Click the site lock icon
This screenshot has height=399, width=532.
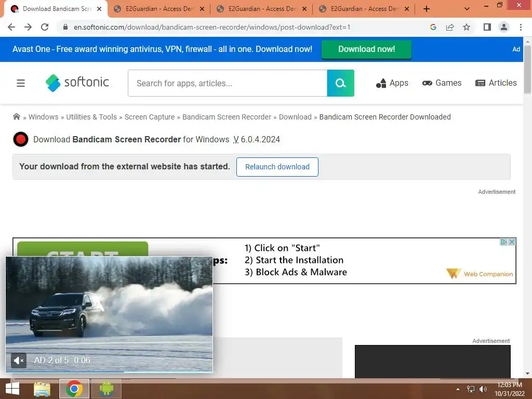coord(65,27)
